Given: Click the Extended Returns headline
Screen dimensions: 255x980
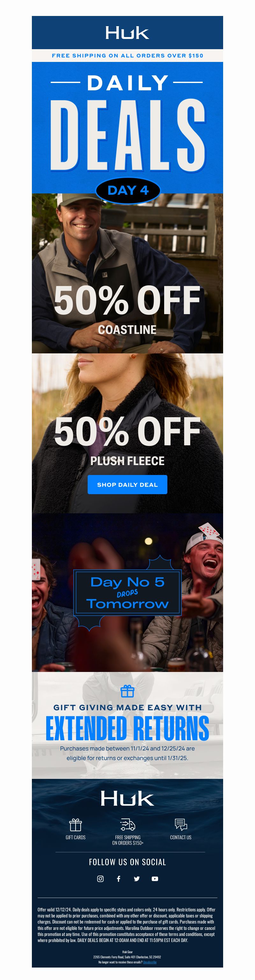Looking at the screenshot, I should [x=127, y=728].
